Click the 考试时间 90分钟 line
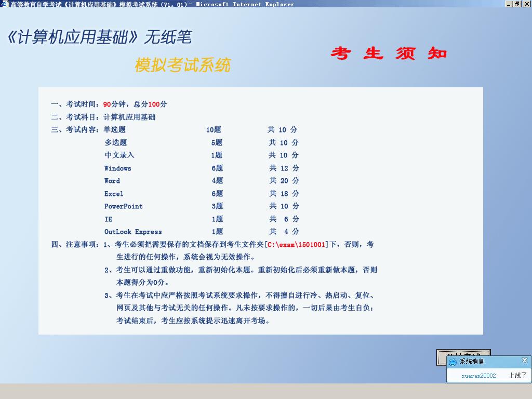The height and width of the screenshot is (399, 532). (109, 104)
